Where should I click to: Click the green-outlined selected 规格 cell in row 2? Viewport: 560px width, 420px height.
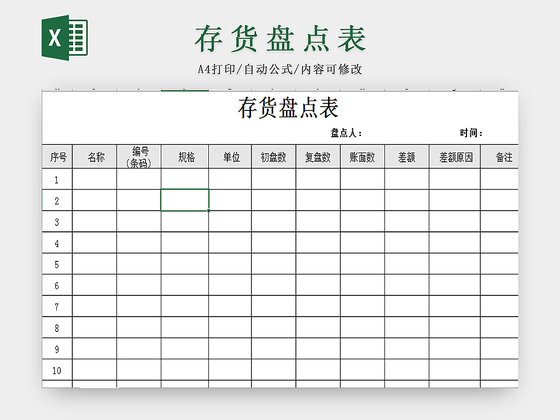click(x=185, y=200)
